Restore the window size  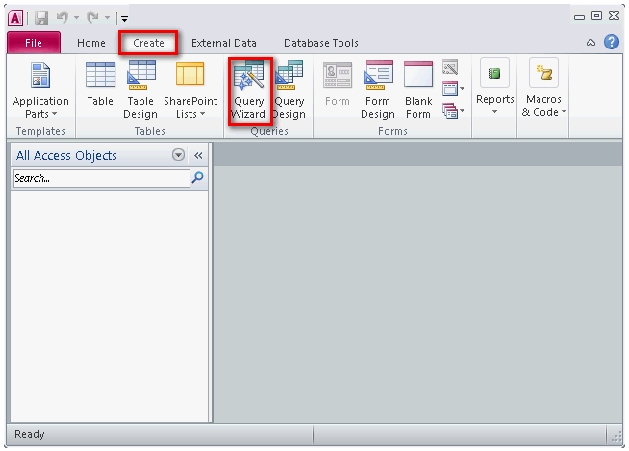[597, 16]
